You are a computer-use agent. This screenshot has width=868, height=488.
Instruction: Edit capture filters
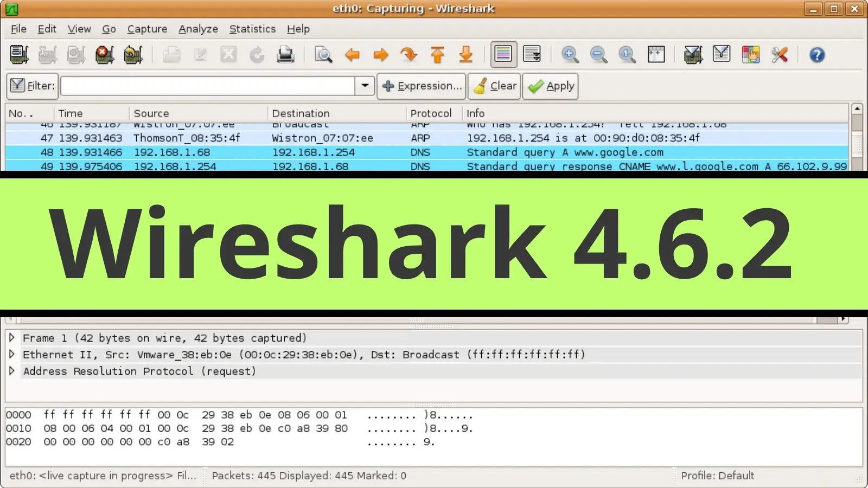point(692,54)
